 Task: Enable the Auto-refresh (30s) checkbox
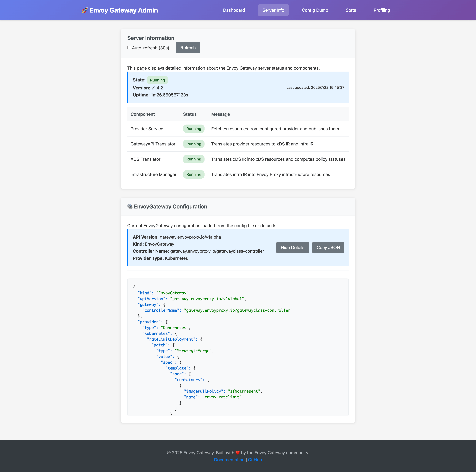point(129,47)
